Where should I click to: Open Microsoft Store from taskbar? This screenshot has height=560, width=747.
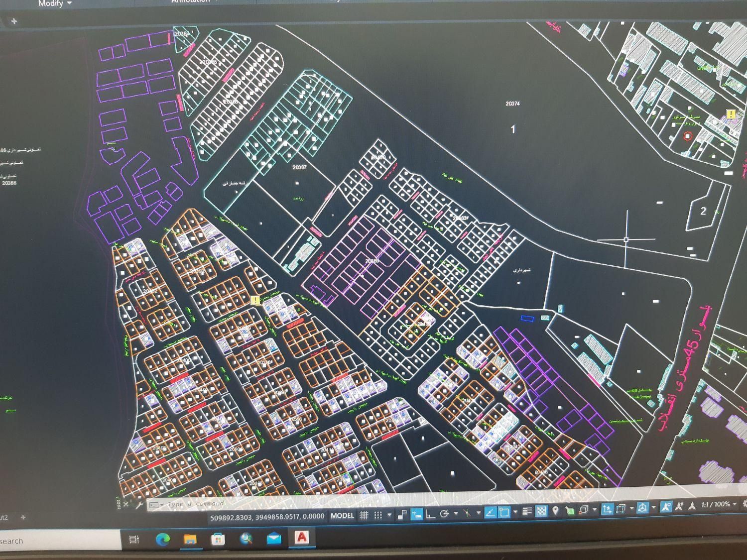(218, 539)
